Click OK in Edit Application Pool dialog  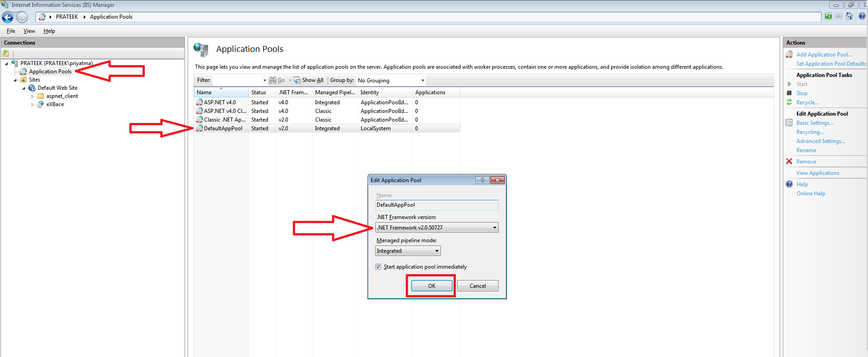click(432, 286)
